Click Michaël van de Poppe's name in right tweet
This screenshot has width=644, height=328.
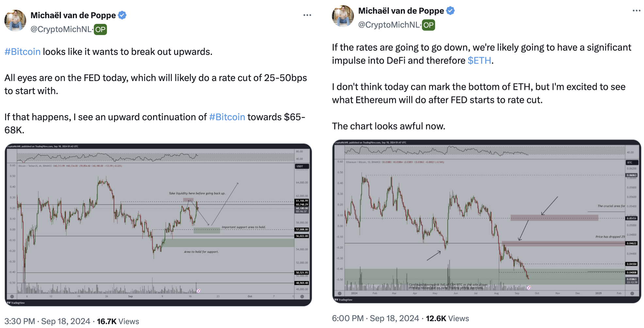[x=401, y=11]
